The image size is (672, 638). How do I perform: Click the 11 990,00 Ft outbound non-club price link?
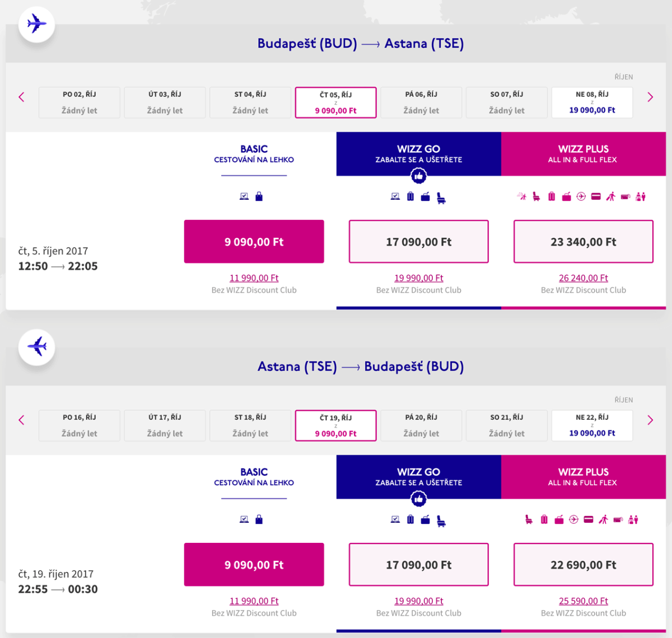254,278
